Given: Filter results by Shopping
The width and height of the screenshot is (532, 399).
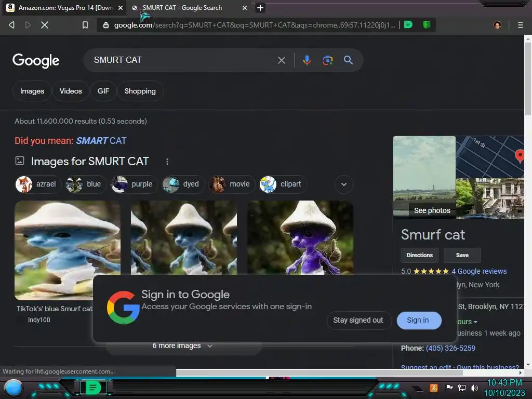Looking at the screenshot, I should pos(140,91).
